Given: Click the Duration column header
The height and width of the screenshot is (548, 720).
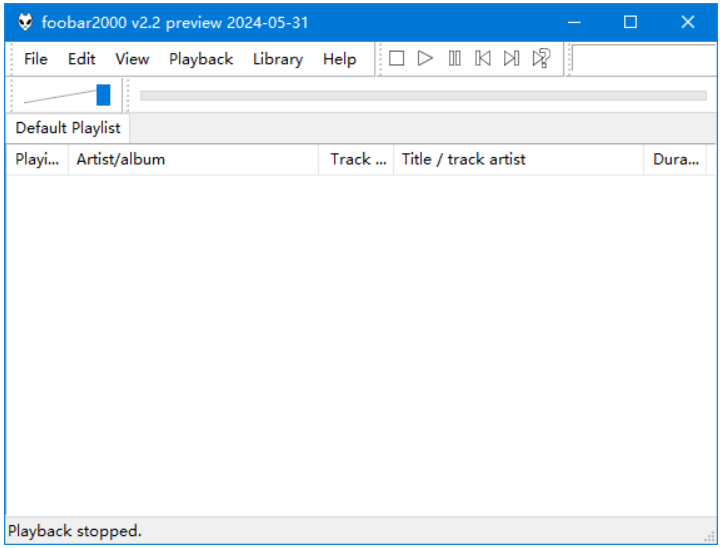Looking at the screenshot, I should (675, 159).
